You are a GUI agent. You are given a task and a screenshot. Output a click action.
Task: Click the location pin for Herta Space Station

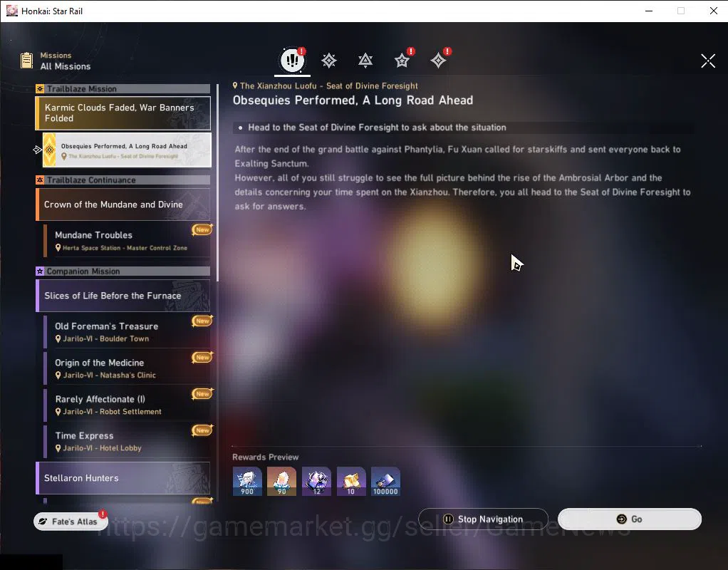tap(58, 248)
